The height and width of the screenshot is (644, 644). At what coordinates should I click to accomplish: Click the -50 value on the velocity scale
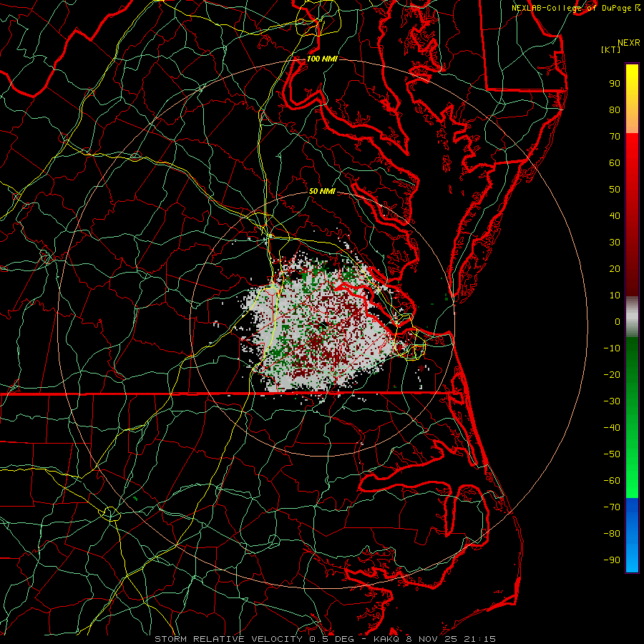pyautogui.click(x=612, y=454)
